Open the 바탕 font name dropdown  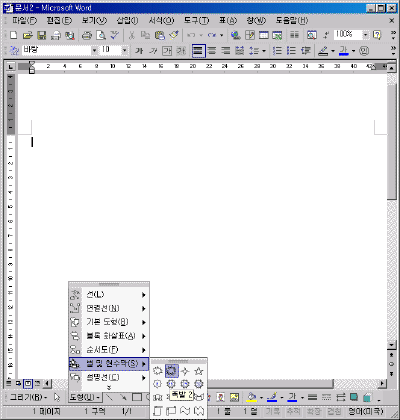tap(94, 51)
